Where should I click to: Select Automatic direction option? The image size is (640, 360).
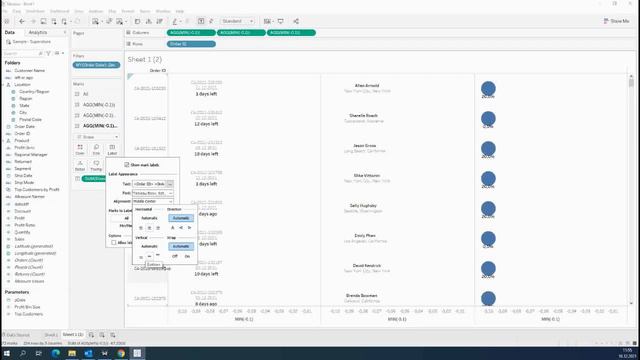point(181,218)
